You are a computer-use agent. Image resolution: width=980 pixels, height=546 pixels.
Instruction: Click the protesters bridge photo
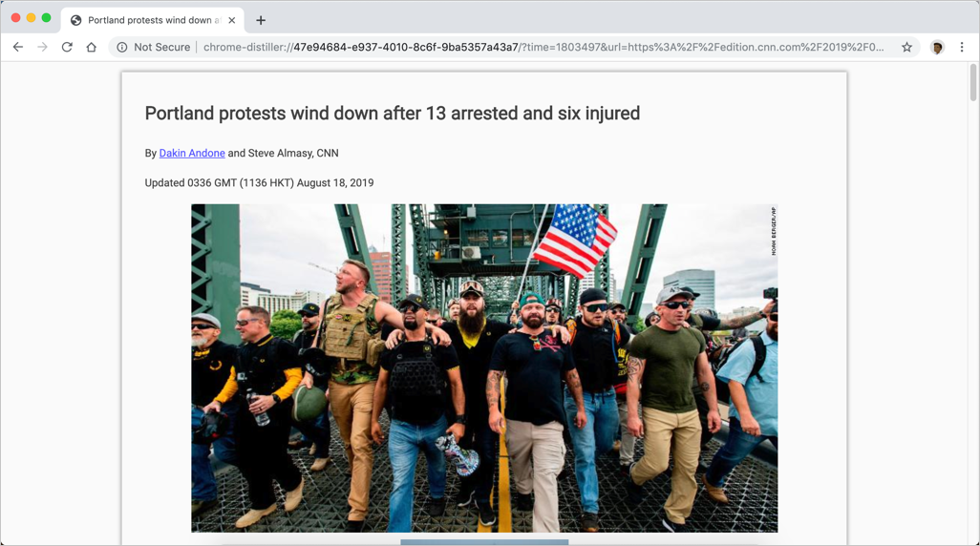pos(484,367)
